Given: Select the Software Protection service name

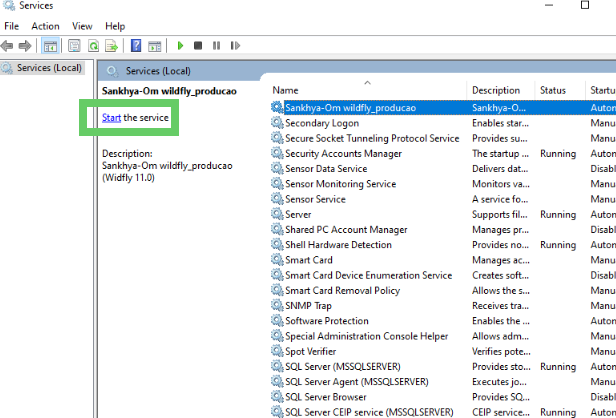Looking at the screenshot, I should pos(327,321).
